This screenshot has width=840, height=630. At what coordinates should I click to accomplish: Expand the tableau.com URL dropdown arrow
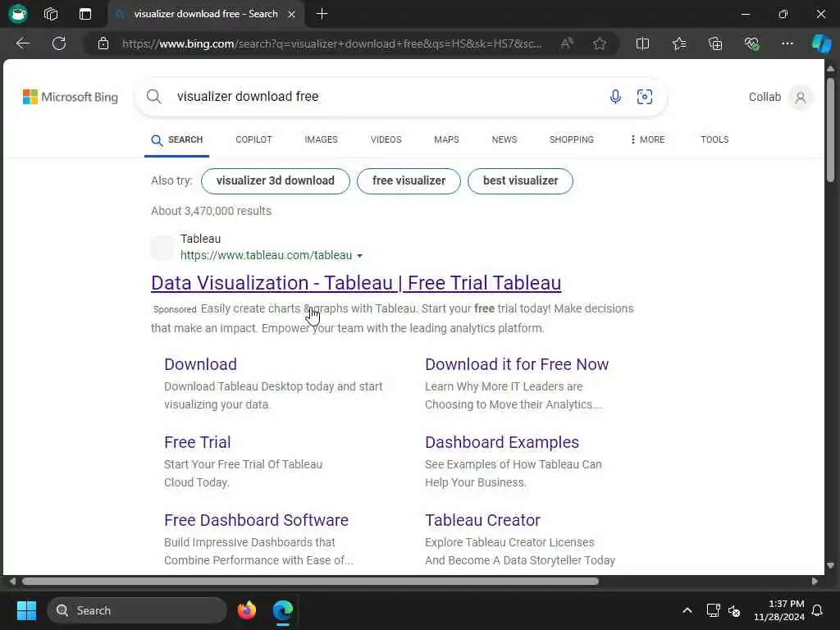coord(359,256)
